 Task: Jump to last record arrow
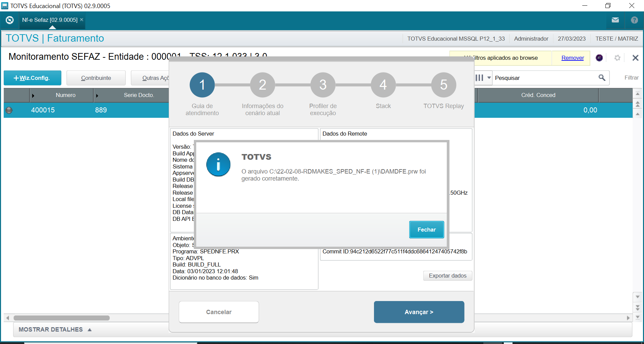click(638, 317)
